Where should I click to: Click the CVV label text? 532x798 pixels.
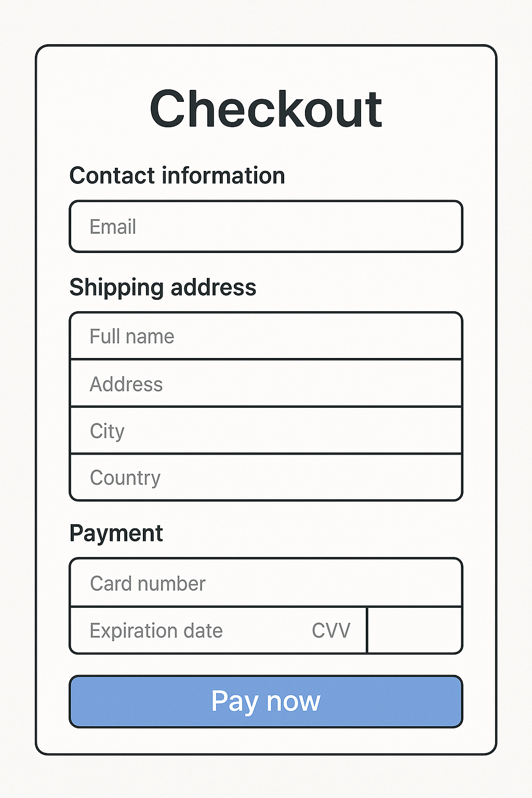331,631
